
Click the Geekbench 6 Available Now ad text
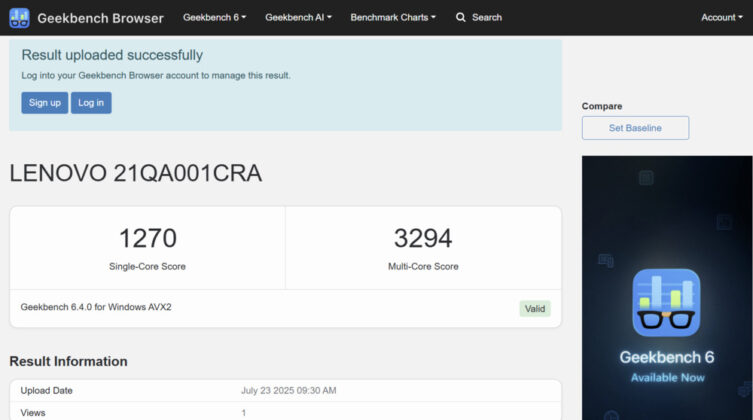(x=667, y=366)
